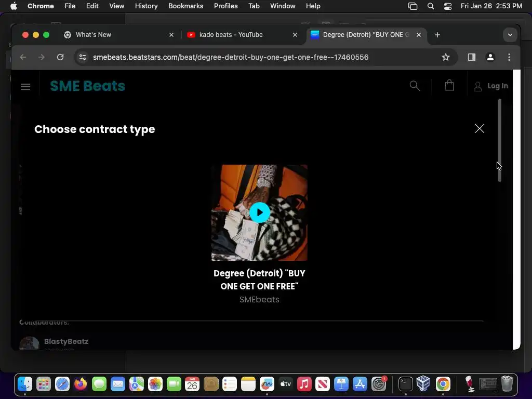Screen dimensions: 532x399
Task: Click the URL address bar
Action: click(231, 57)
